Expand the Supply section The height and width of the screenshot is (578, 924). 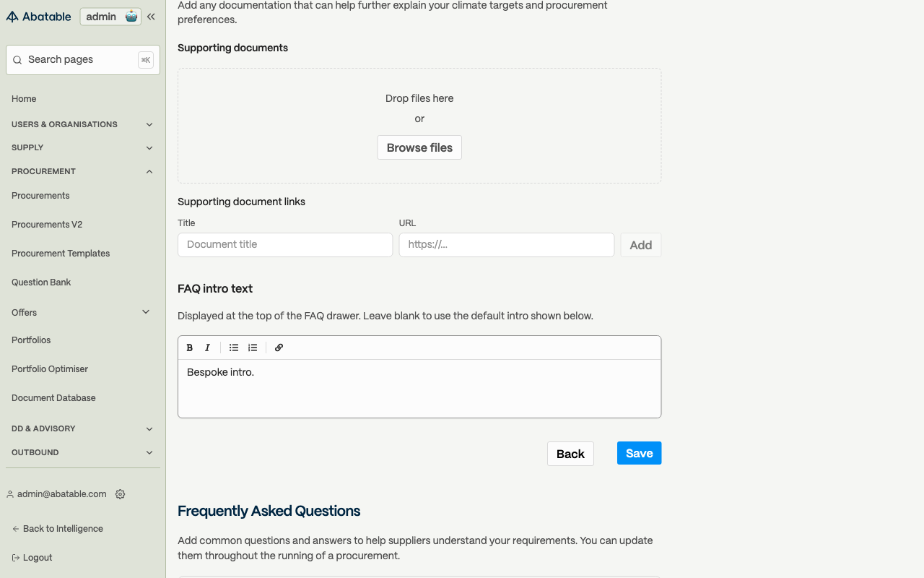(x=83, y=147)
